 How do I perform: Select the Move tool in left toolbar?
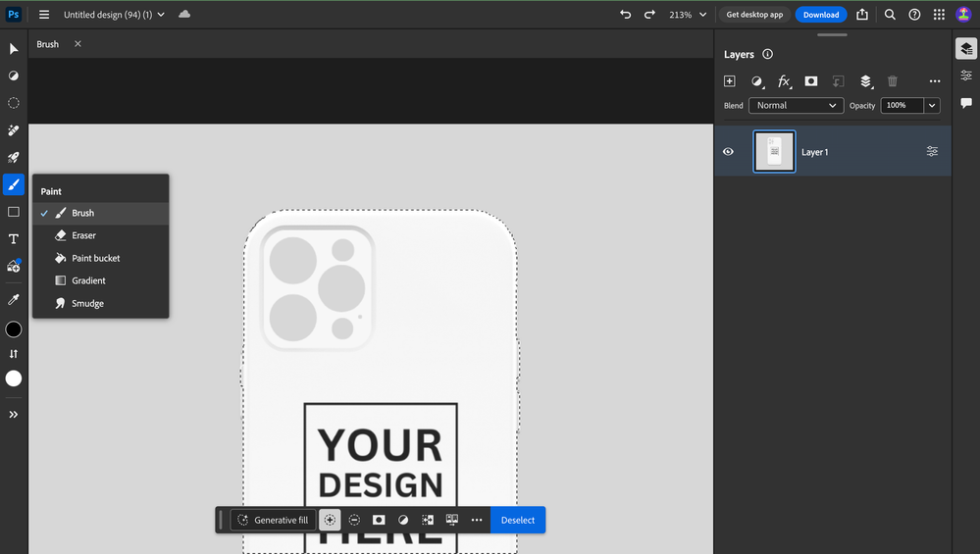[14, 49]
